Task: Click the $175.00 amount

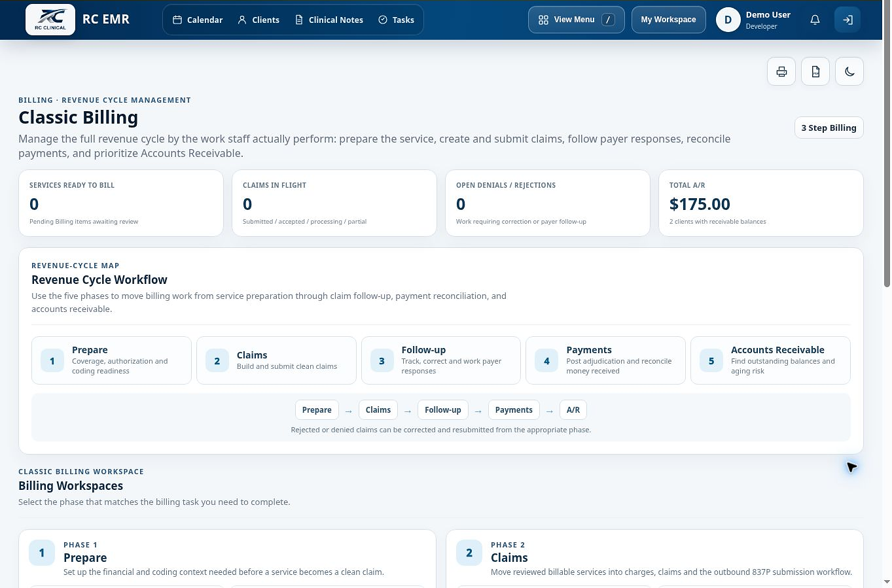Action: click(700, 204)
